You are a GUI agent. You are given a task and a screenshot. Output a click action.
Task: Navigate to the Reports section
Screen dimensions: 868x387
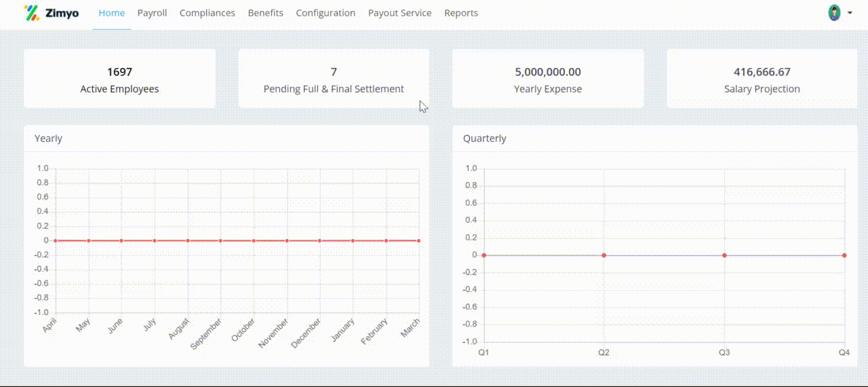[461, 13]
